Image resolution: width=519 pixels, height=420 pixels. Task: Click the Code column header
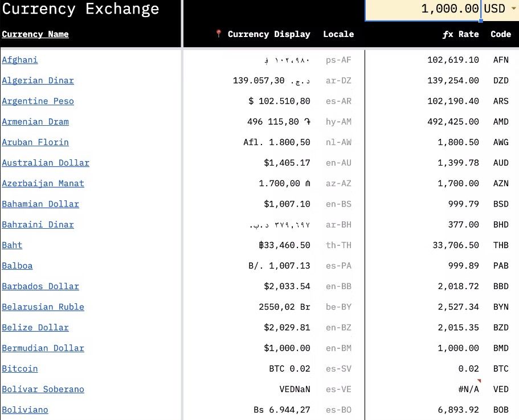point(500,34)
